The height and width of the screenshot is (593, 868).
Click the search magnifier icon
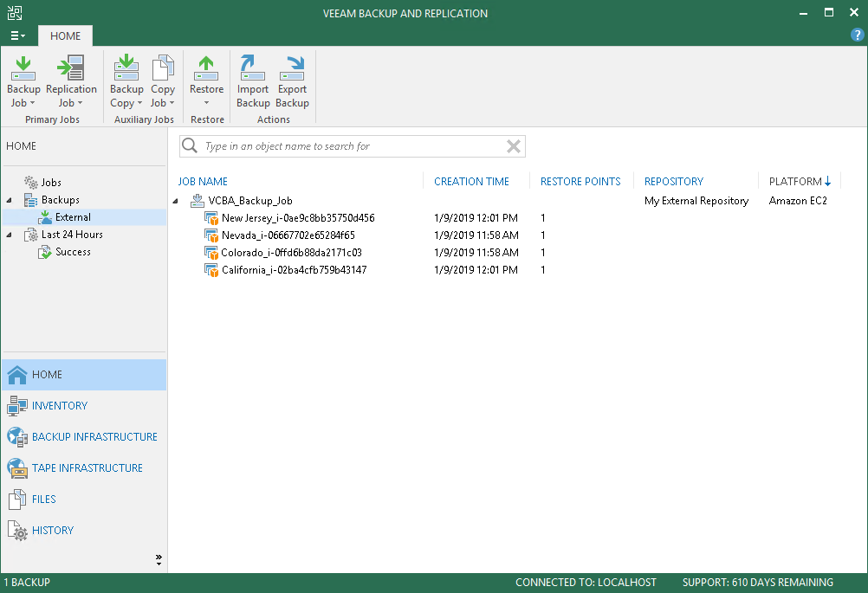pos(190,145)
